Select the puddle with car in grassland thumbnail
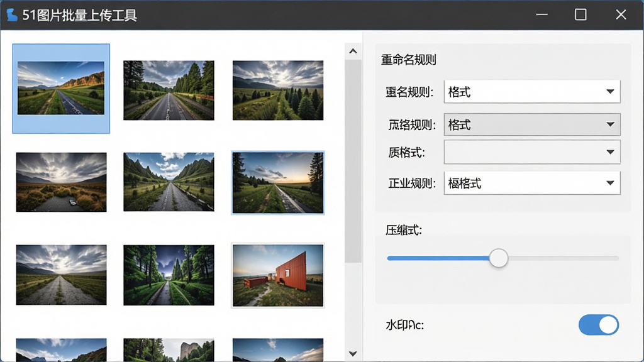 pyautogui.click(x=61, y=182)
